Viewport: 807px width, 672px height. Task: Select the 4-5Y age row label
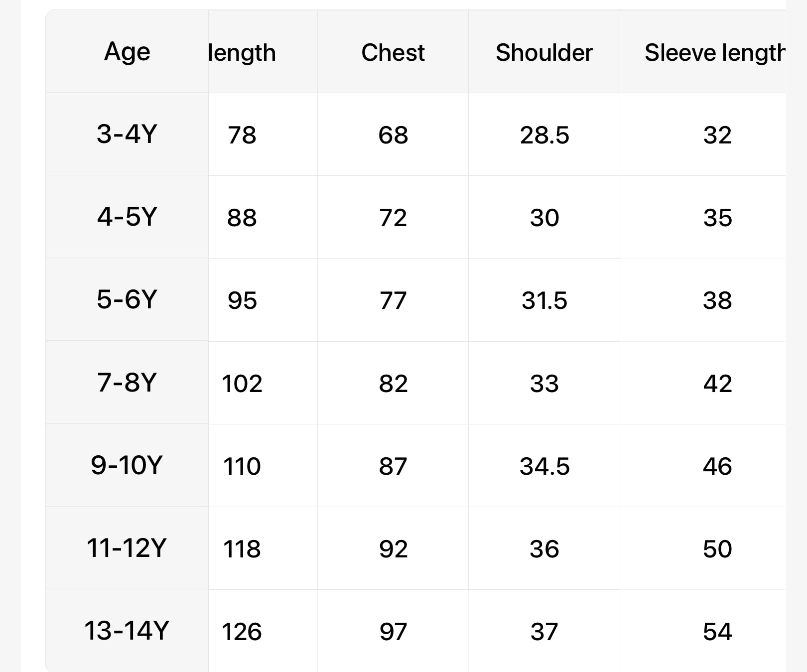pyautogui.click(x=127, y=217)
